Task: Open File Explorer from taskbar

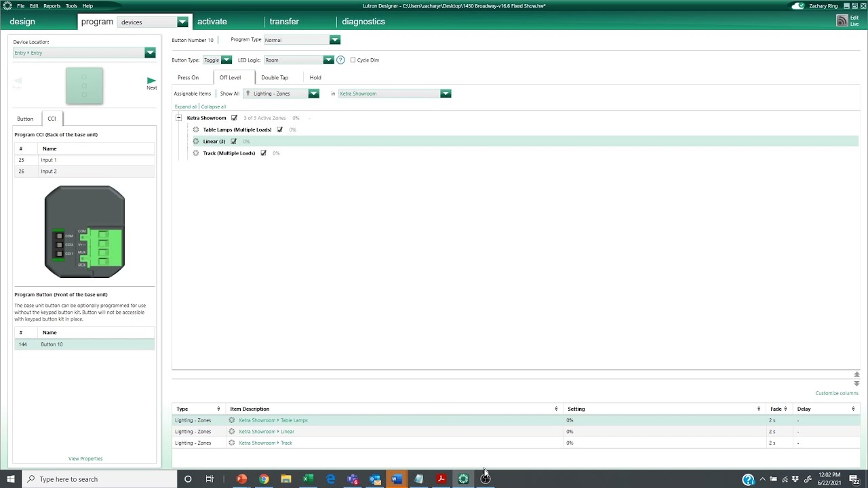Action: point(286,479)
